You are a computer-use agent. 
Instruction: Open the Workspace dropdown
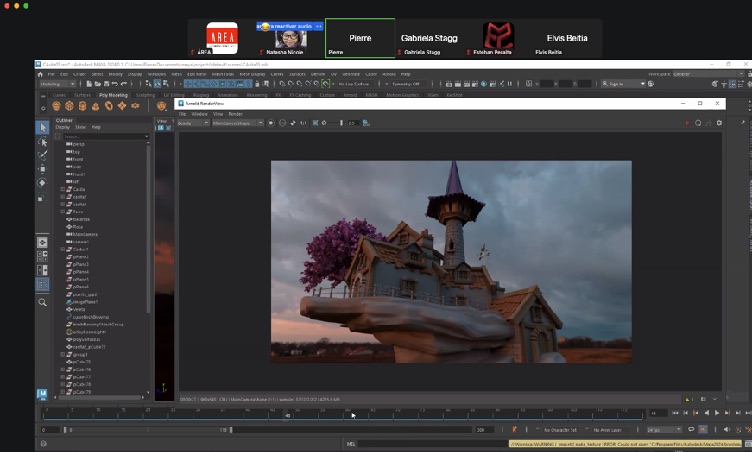[708, 74]
